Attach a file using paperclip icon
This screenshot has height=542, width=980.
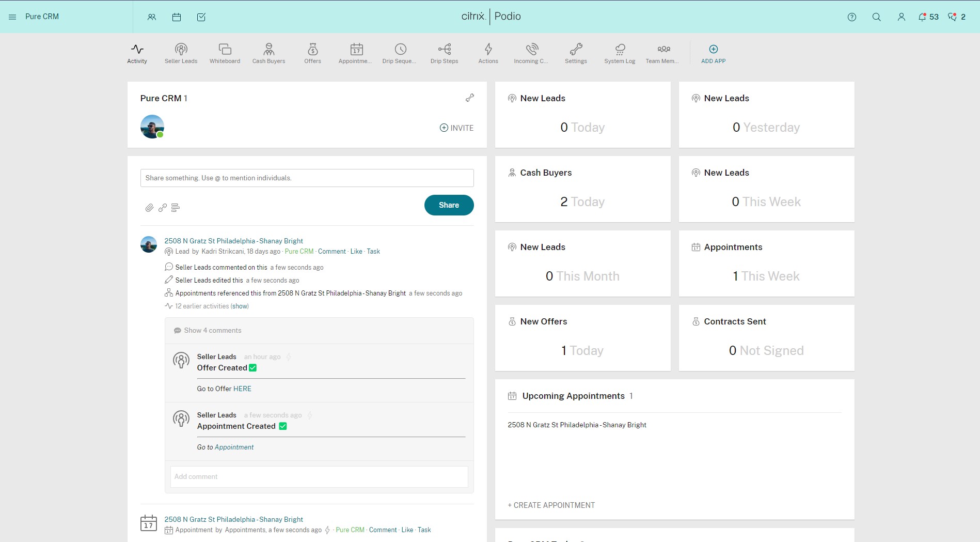pyautogui.click(x=149, y=208)
